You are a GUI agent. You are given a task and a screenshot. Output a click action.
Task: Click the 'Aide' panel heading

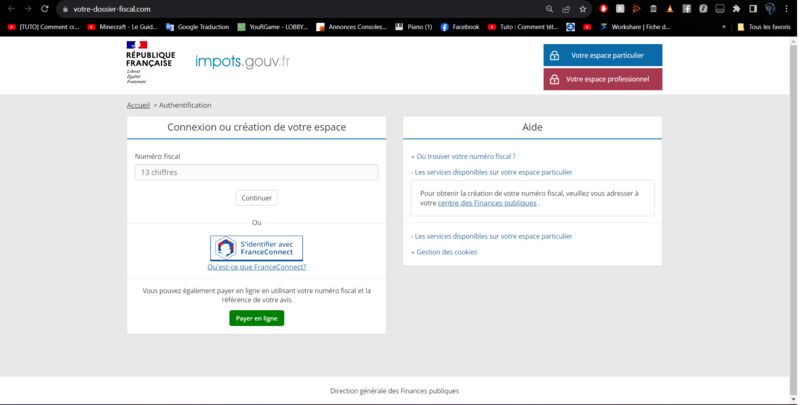pos(532,127)
